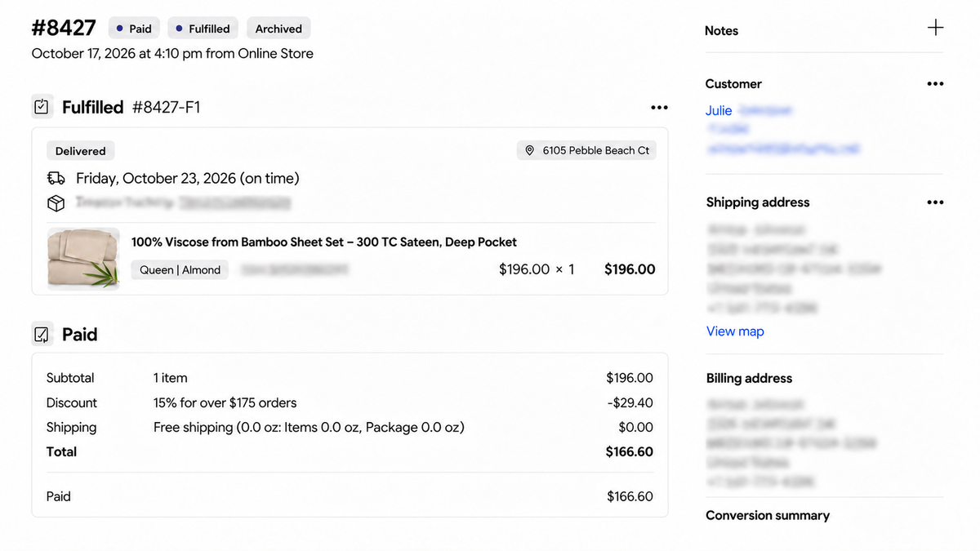980x551 pixels.
Task: Click the discount amount -$29.40
Action: [630, 402]
